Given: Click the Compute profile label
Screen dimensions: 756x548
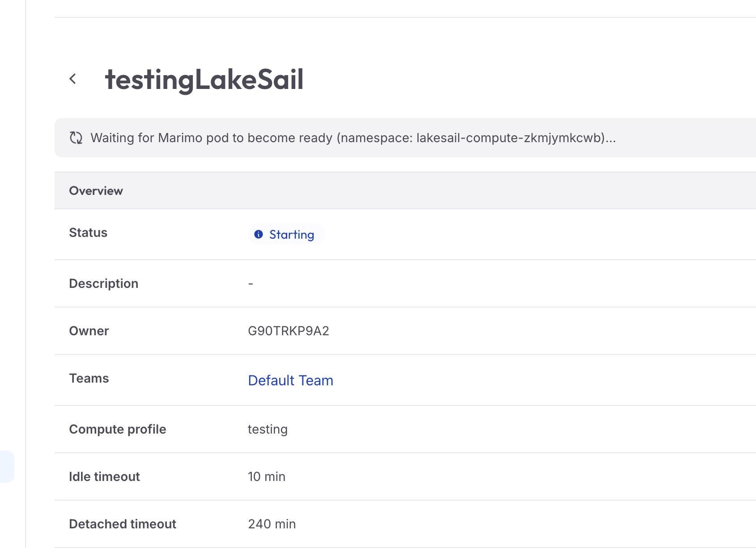Looking at the screenshot, I should pyautogui.click(x=117, y=429).
